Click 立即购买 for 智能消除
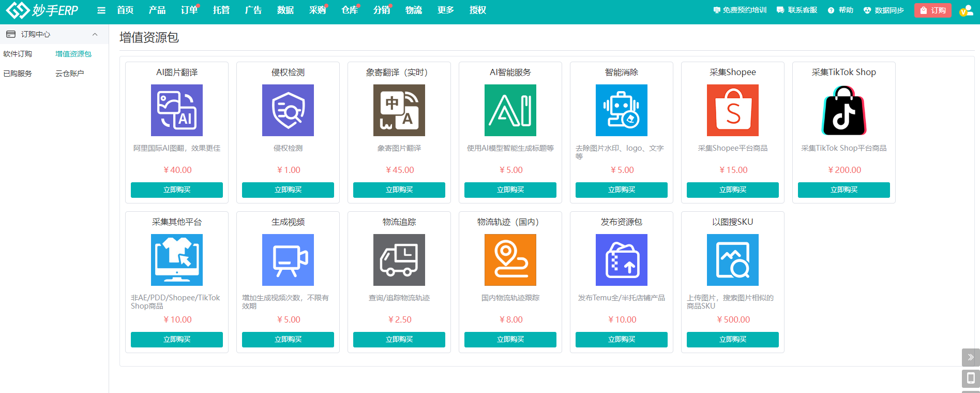980x393 pixels. [622, 190]
